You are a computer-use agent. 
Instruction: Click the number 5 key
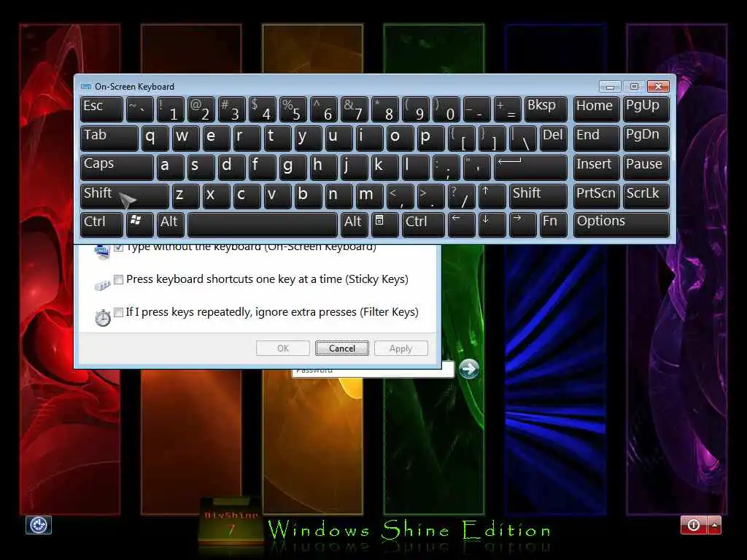click(293, 109)
